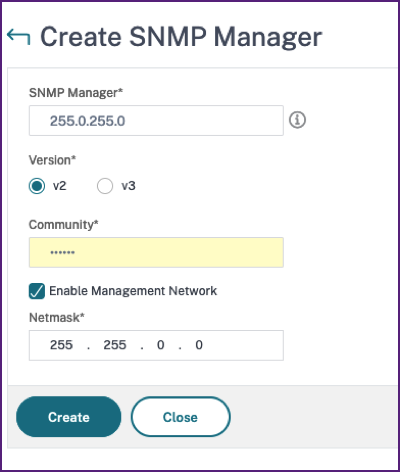The height and width of the screenshot is (472, 400).
Task: Focus the SNMP Manager address field
Action: tap(156, 120)
